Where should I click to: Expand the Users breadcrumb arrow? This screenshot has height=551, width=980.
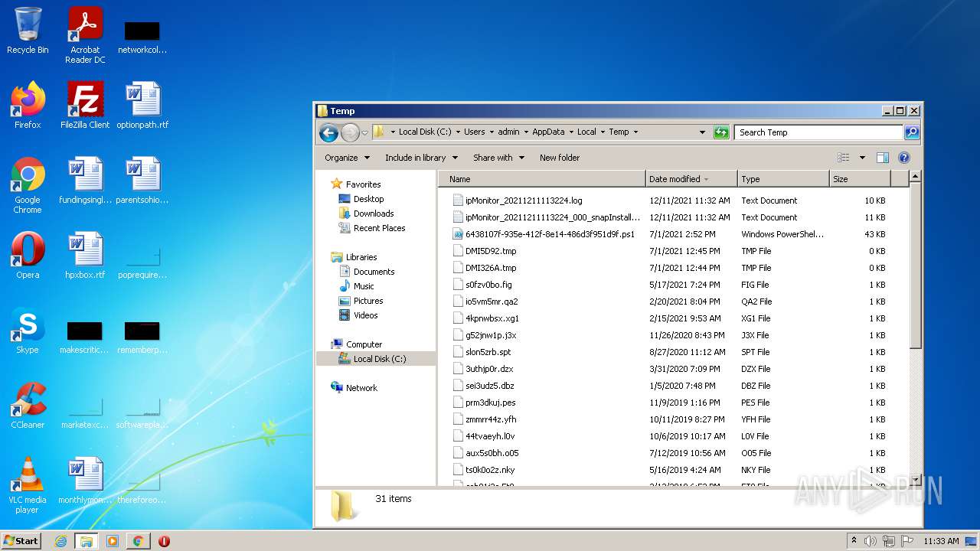492,132
